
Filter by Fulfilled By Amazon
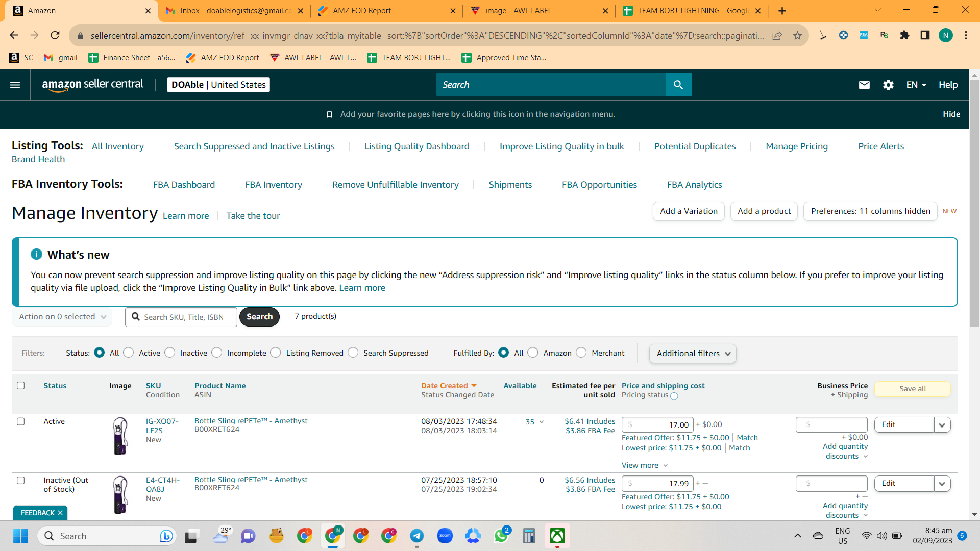tap(533, 353)
